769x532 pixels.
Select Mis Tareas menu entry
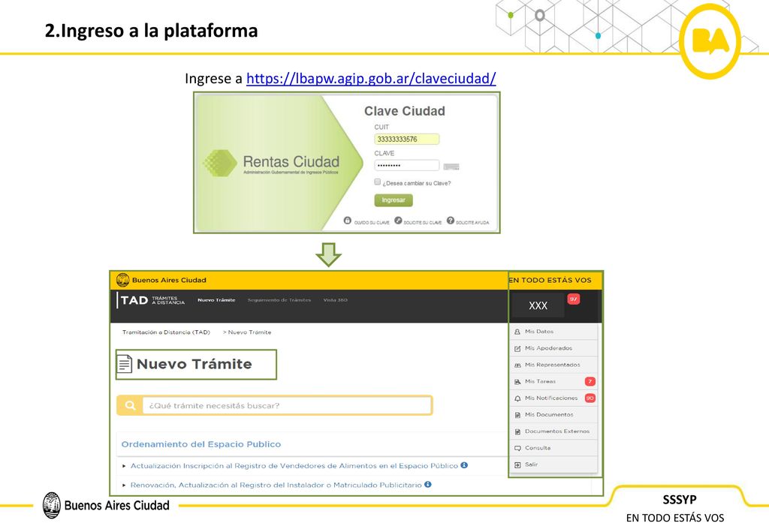[553, 382]
